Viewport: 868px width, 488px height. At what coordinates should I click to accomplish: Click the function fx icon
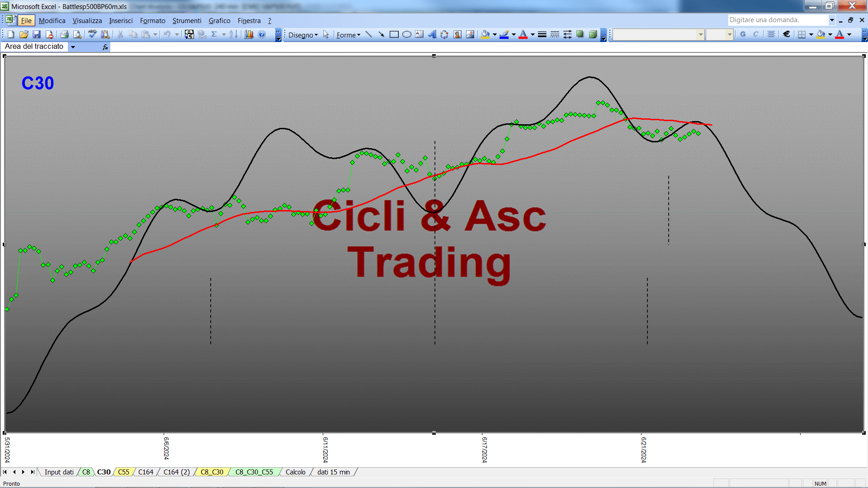[x=105, y=47]
